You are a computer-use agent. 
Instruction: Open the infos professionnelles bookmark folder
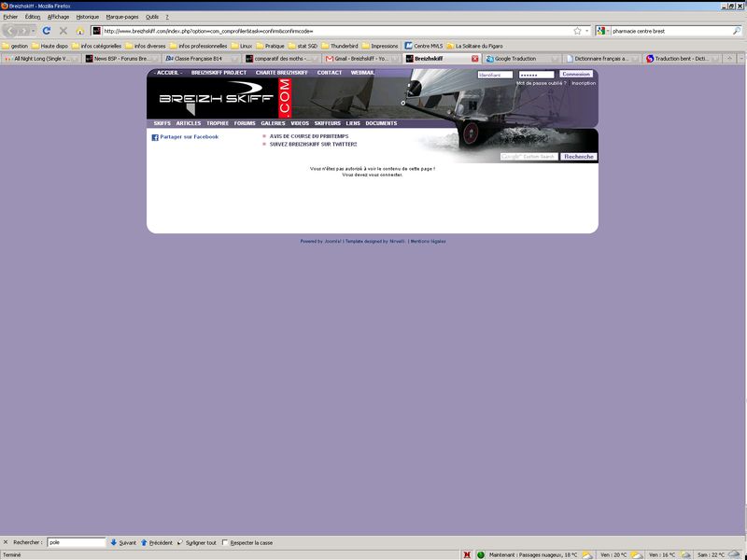[x=198, y=46]
